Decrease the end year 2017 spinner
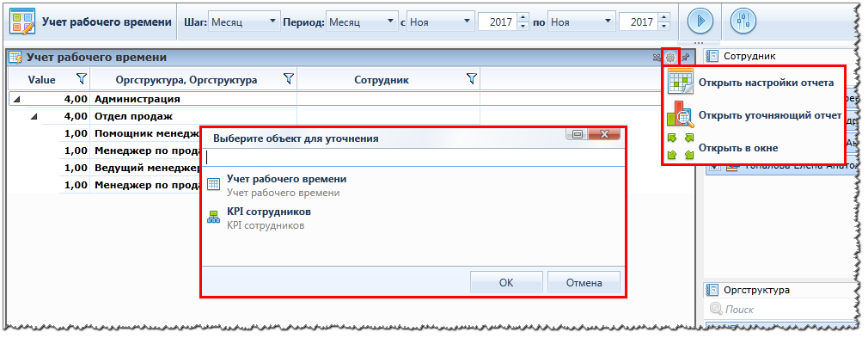This screenshot has height=338, width=868. click(x=664, y=26)
